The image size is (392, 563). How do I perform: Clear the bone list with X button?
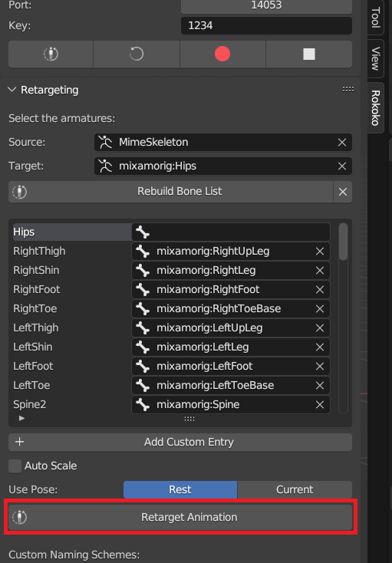(343, 192)
